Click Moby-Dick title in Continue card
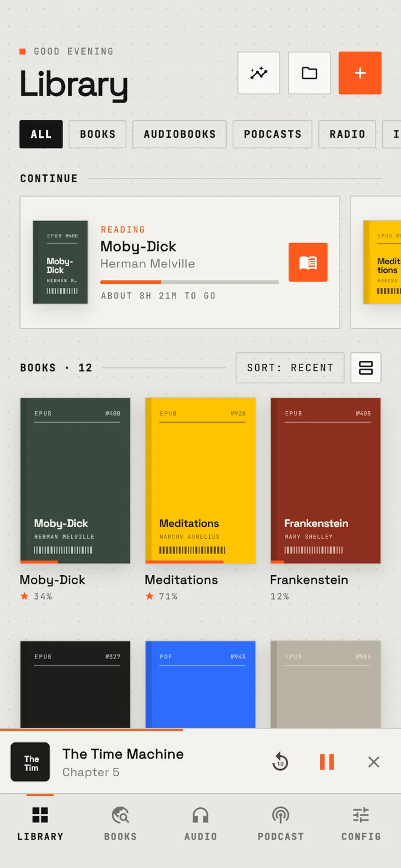 [x=139, y=247]
